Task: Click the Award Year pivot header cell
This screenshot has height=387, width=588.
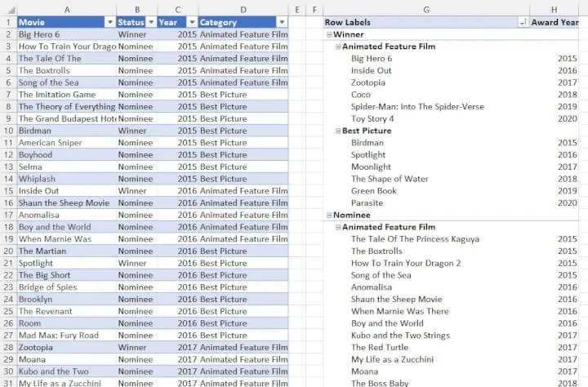Action: (x=555, y=23)
